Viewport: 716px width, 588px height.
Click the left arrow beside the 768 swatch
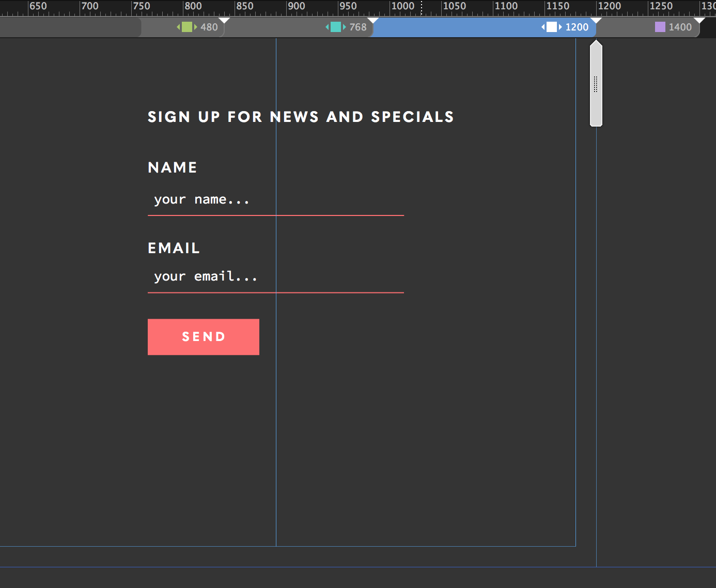tap(328, 27)
